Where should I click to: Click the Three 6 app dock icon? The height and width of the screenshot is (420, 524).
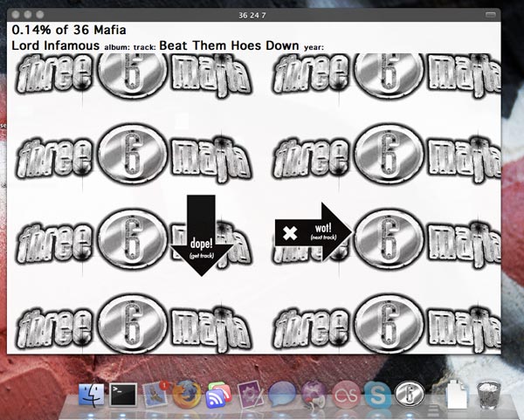[410, 395]
